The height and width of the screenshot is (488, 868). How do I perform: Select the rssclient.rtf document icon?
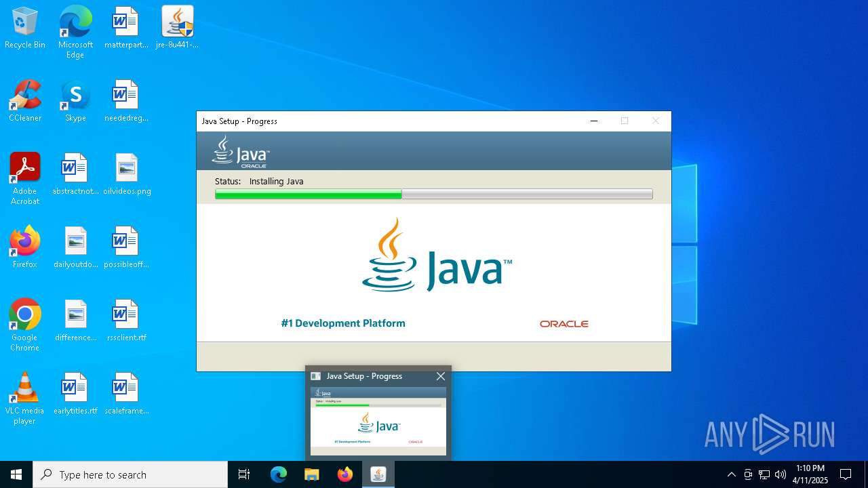click(125, 321)
